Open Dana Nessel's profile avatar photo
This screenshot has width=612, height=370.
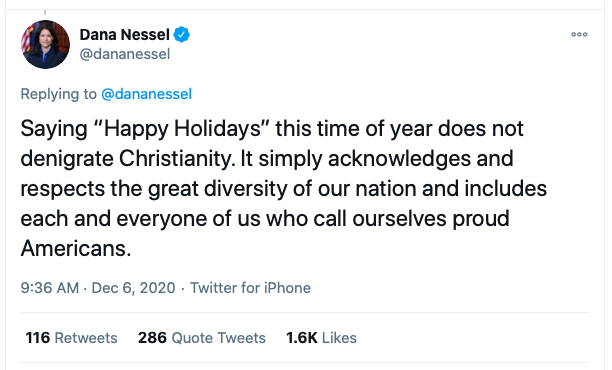(45, 44)
